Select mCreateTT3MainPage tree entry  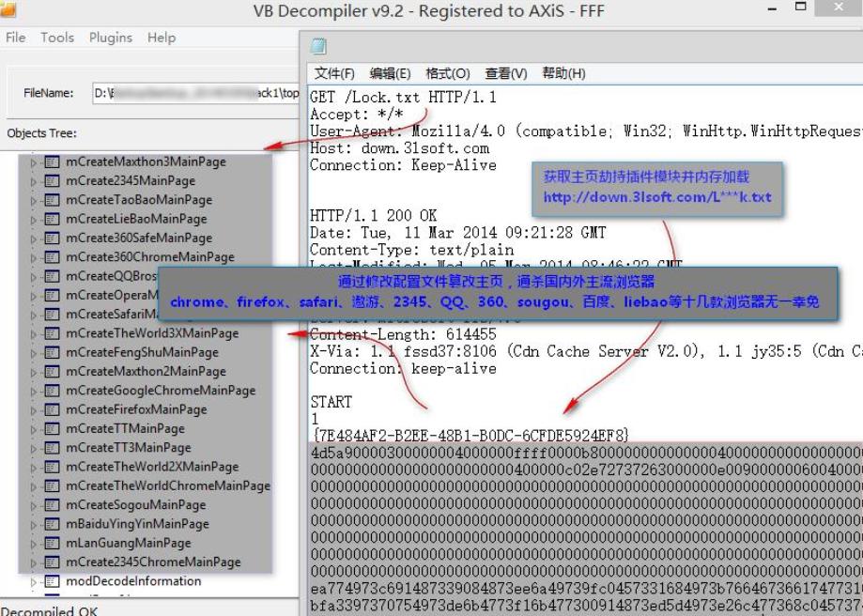coord(129,448)
